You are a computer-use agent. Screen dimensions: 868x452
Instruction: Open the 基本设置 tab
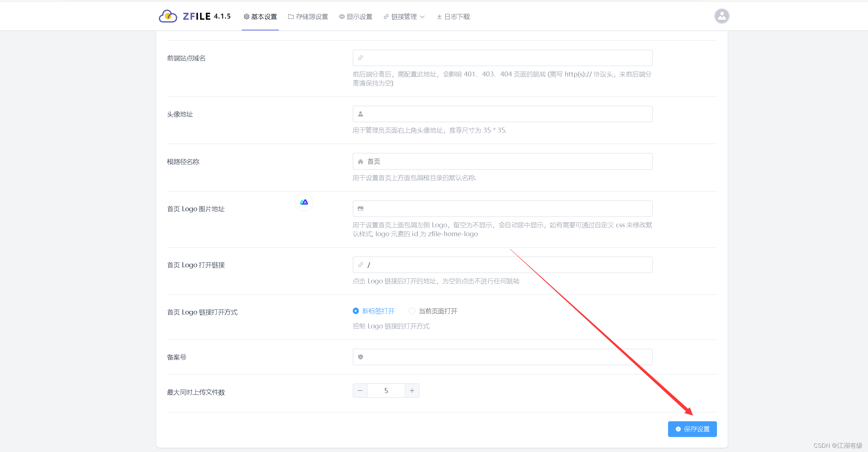[x=260, y=16]
